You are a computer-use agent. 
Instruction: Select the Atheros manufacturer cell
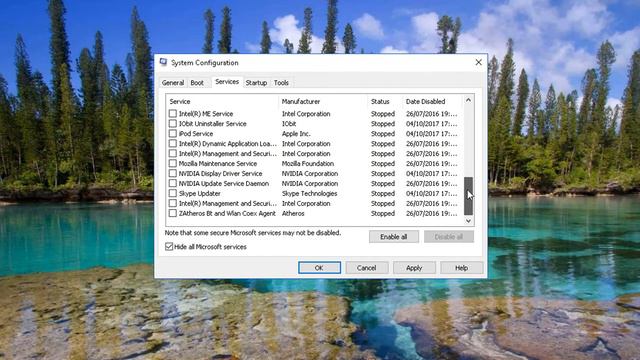293,213
